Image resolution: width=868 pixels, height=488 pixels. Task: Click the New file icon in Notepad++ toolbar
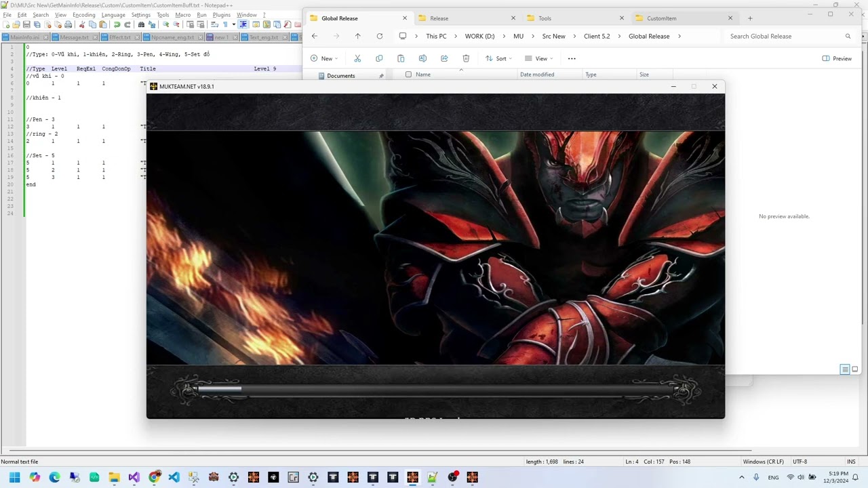coord(7,25)
